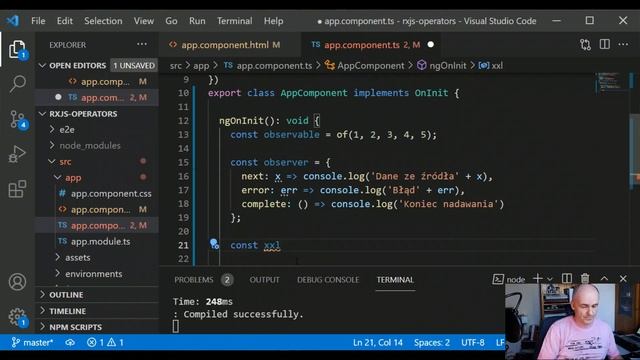
Task: Split the terminal panel
Action: pos(567,278)
